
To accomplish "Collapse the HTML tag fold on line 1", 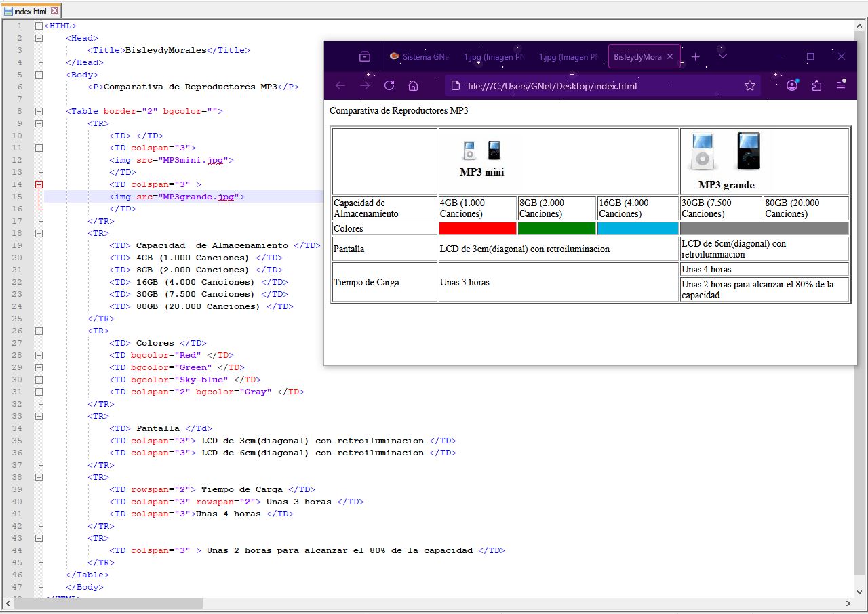I will click(39, 26).
